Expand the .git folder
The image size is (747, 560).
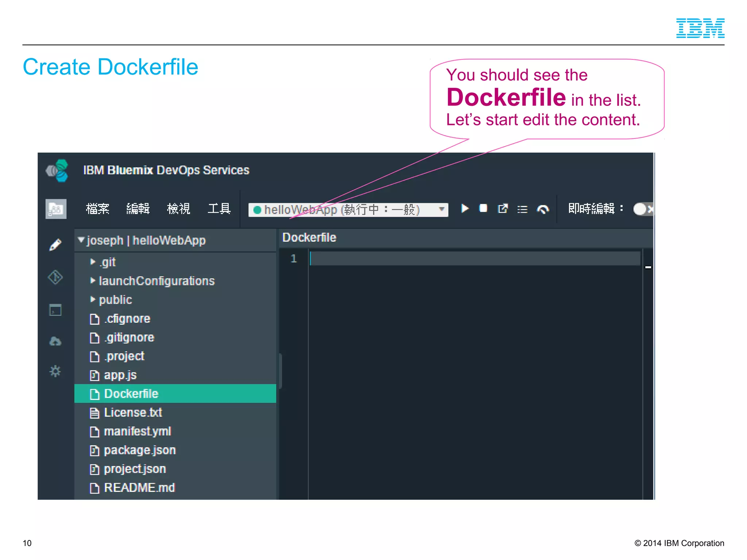[x=93, y=262]
